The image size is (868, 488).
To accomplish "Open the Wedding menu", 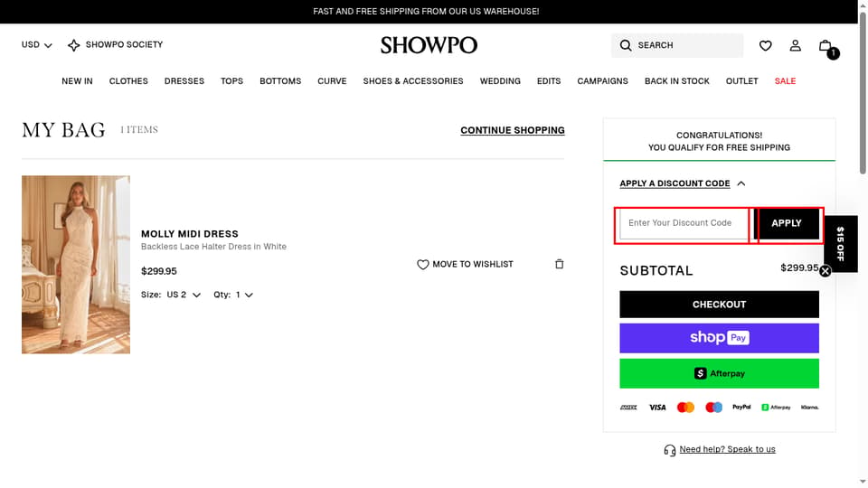I will [x=500, y=80].
